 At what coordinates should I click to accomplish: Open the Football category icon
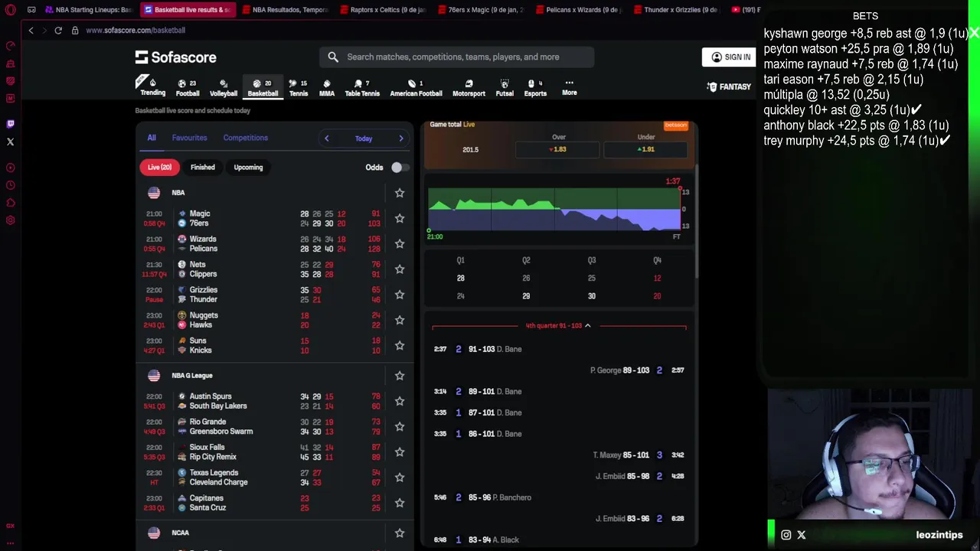tap(188, 87)
